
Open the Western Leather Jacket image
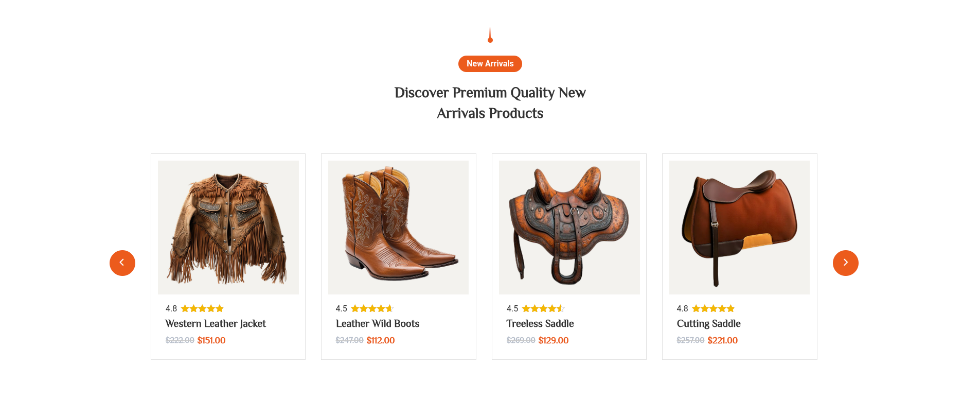pos(228,228)
